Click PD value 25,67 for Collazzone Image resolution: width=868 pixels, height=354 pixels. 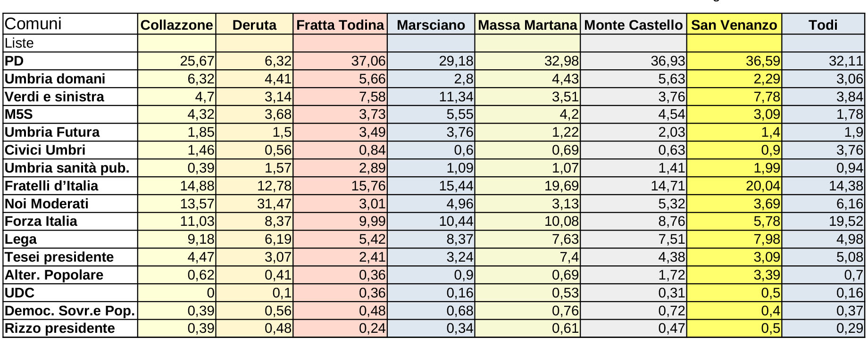click(197, 61)
